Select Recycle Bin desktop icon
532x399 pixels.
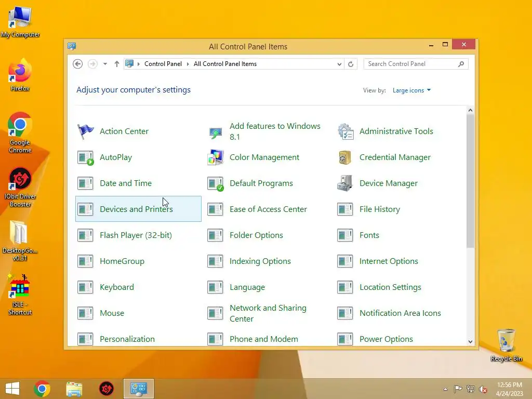(x=506, y=345)
